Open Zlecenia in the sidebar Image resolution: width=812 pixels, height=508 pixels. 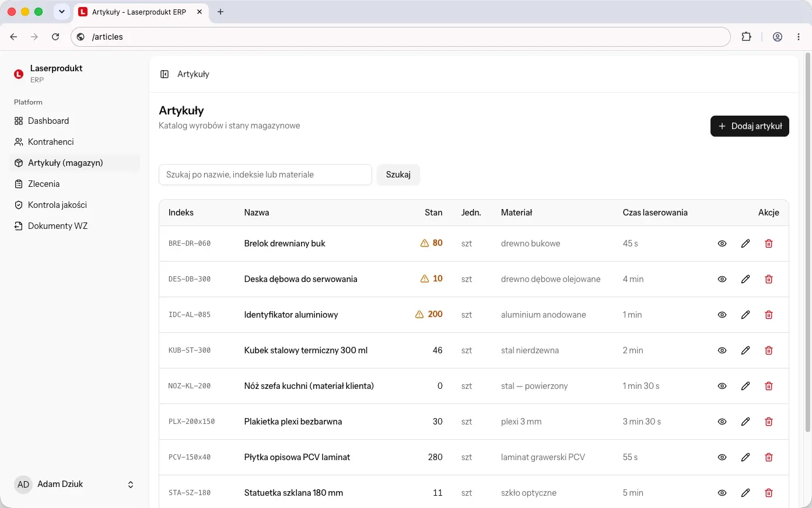(x=75, y=184)
